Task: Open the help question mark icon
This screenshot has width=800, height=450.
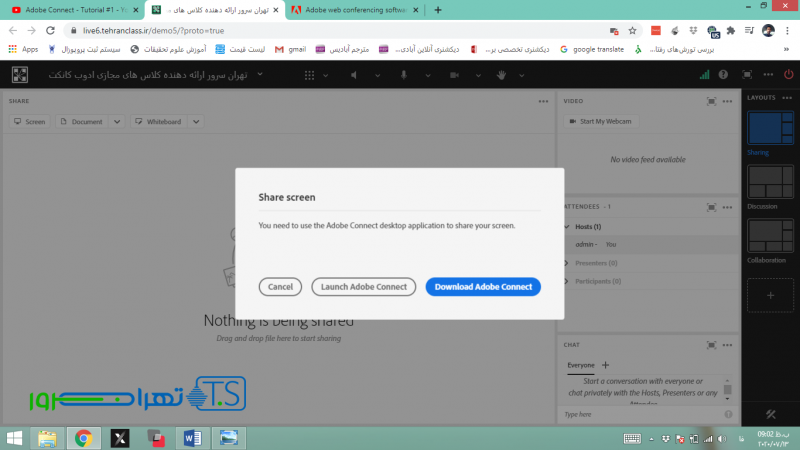Action: pyautogui.click(x=723, y=75)
